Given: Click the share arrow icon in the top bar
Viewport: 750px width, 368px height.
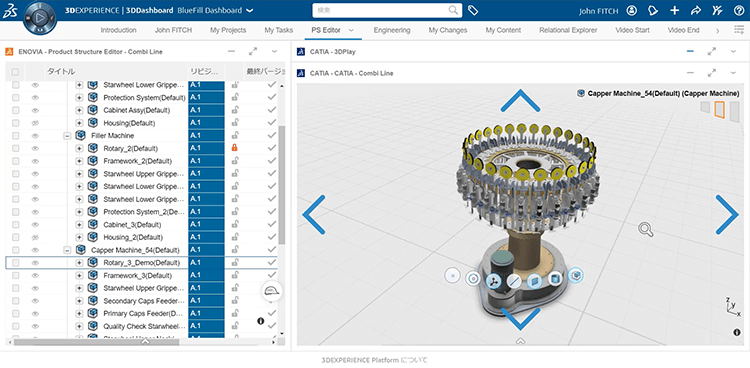Looking at the screenshot, I should (696, 11).
